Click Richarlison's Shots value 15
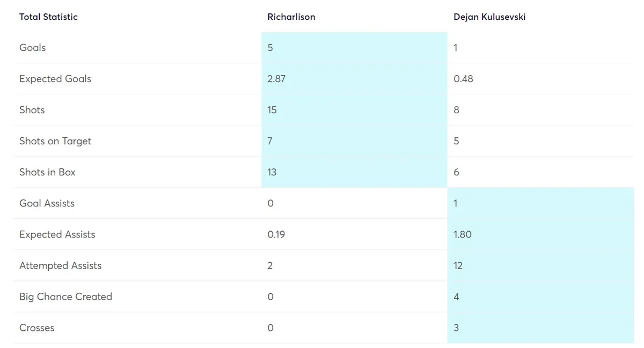644x348 pixels. click(x=272, y=110)
